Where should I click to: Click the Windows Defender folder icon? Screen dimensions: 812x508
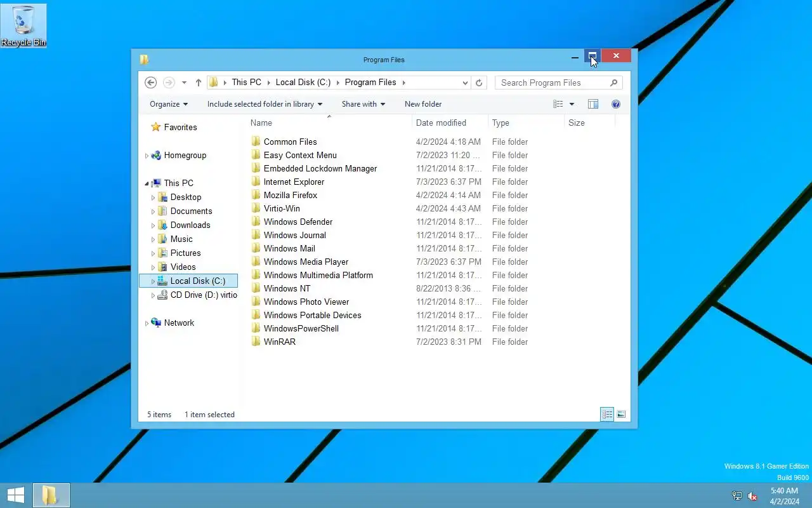coord(256,221)
